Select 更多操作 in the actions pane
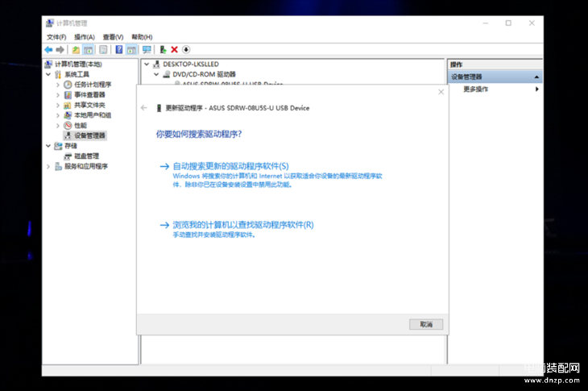Viewport: 588px width, 391px height. click(x=475, y=89)
